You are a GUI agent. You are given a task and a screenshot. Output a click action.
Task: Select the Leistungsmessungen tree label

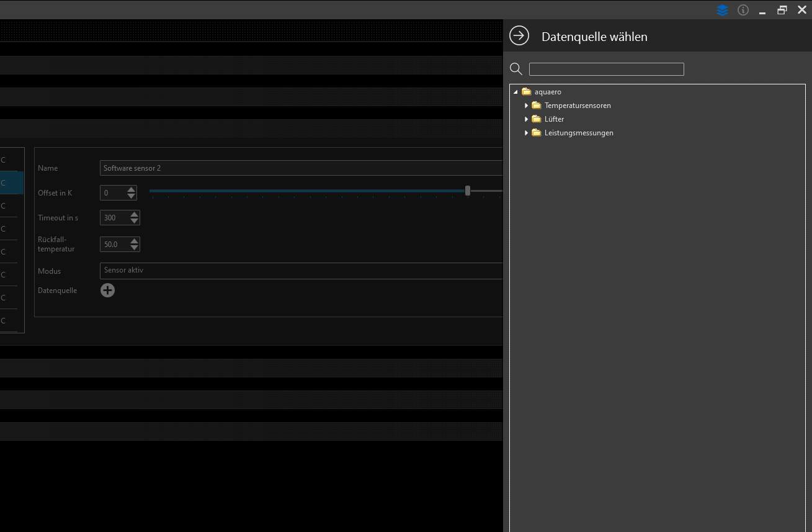(x=579, y=133)
